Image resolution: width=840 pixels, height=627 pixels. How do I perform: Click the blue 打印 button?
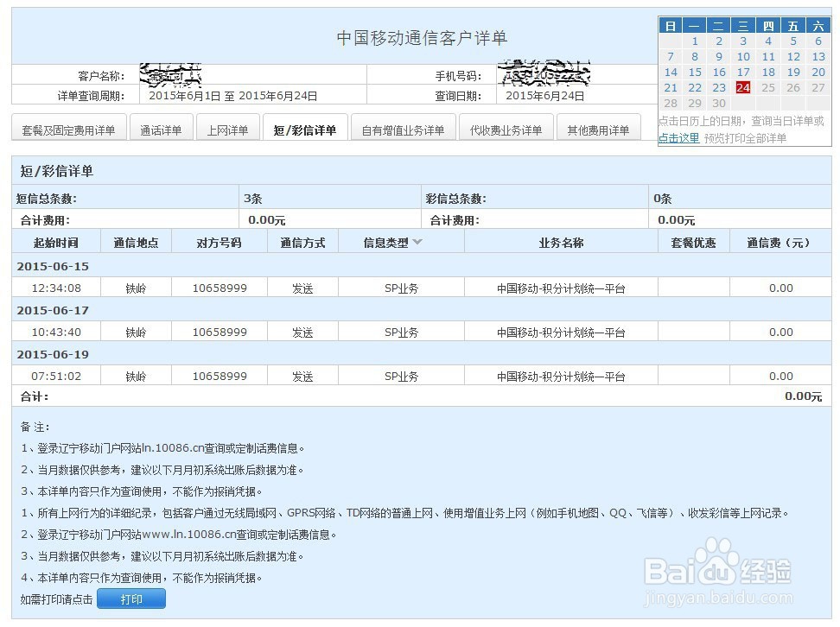[131, 598]
